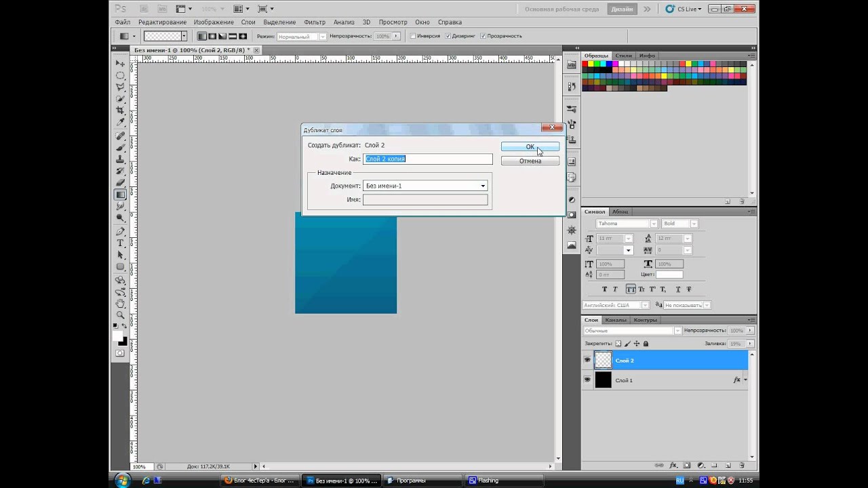Select the Gradient tool in toolbox
The image size is (868, 488).
point(121,195)
